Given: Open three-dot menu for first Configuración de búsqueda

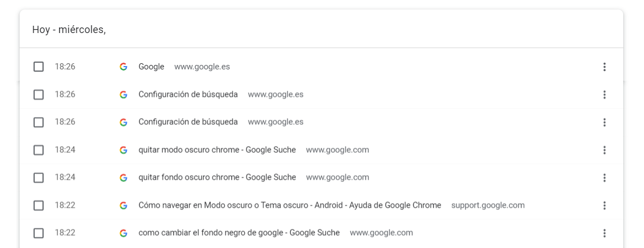Looking at the screenshot, I should coord(604,95).
